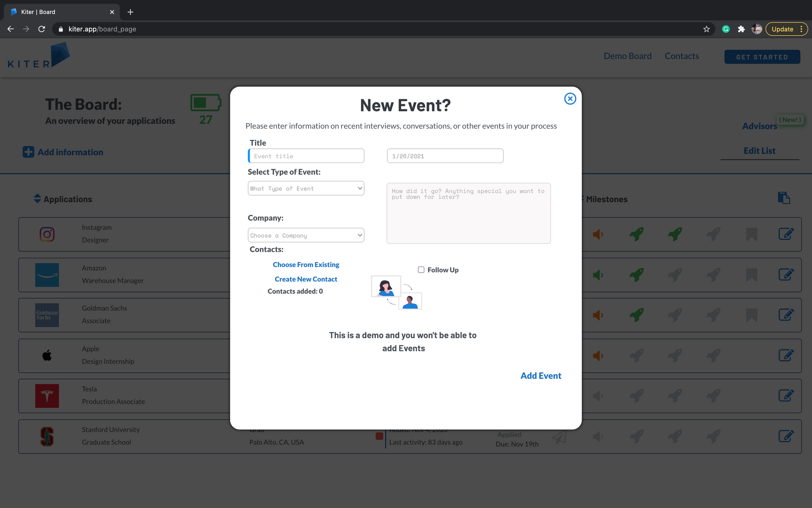Image resolution: width=812 pixels, height=508 pixels.
Task: Click the plus icon for Add information
Action: [28, 152]
